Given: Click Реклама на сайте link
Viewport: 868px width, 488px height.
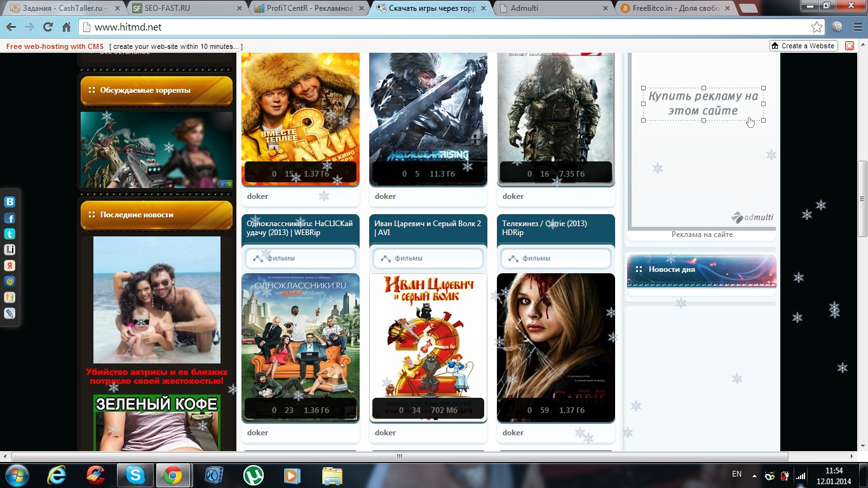Looking at the screenshot, I should point(702,234).
